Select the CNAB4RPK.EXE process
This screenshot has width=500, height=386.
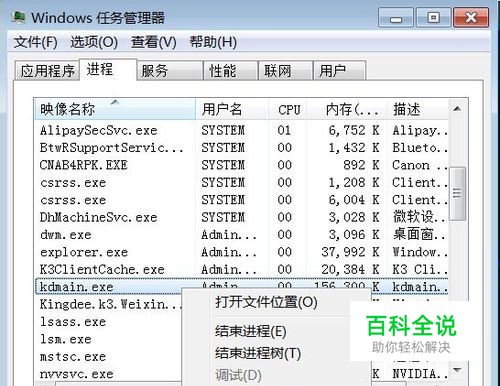[x=242, y=165]
